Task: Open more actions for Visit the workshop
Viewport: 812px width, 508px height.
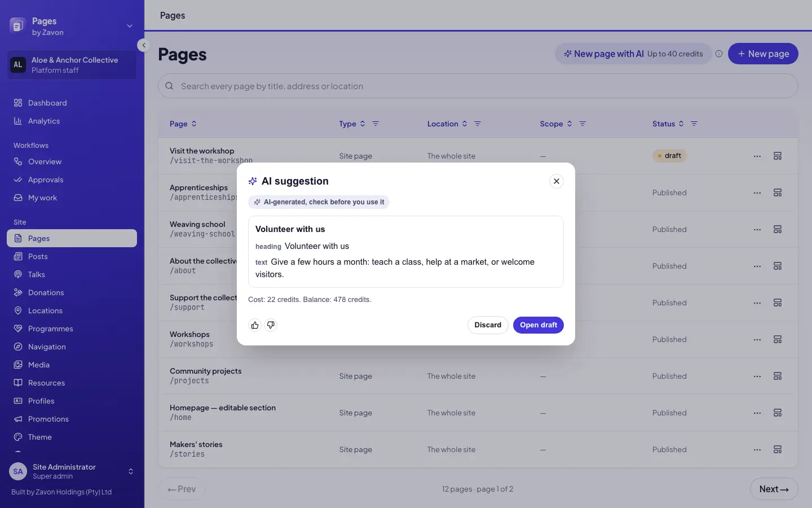Action: (x=757, y=156)
